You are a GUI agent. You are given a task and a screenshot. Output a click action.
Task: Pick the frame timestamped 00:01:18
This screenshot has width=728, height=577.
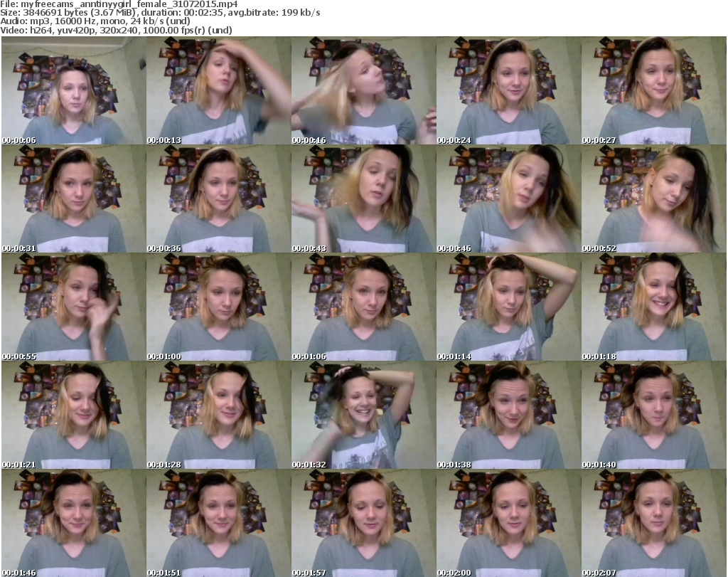click(654, 307)
